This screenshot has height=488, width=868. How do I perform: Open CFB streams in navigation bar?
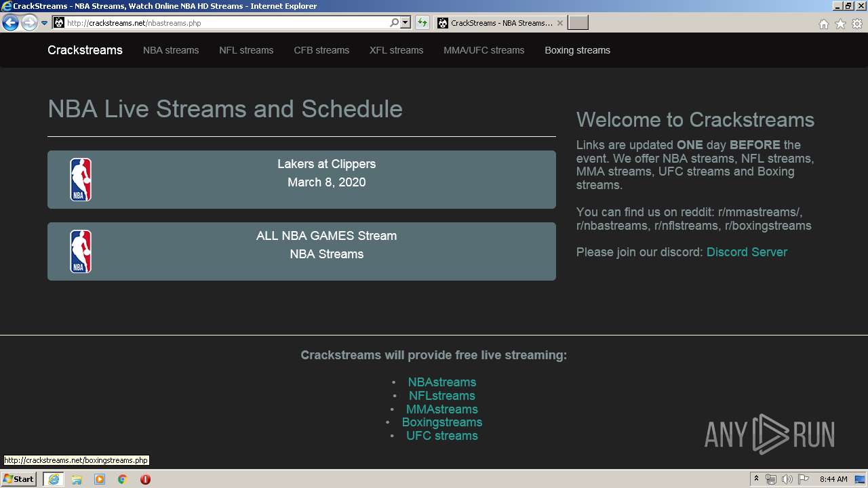pyautogui.click(x=321, y=50)
